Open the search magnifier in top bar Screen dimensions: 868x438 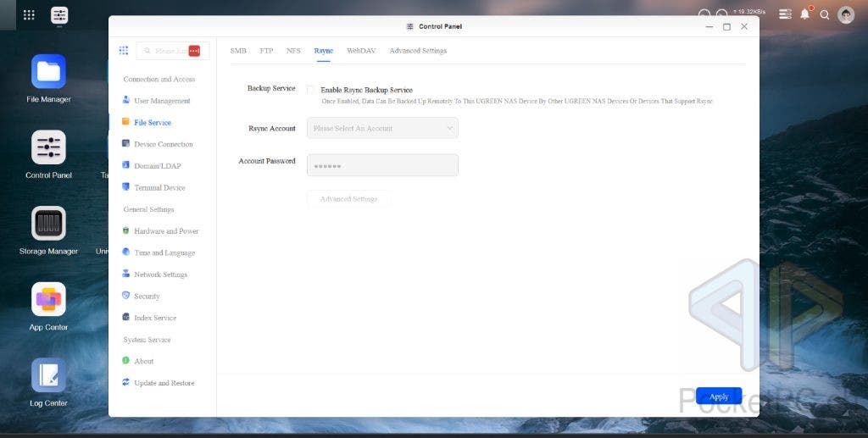[x=825, y=15]
